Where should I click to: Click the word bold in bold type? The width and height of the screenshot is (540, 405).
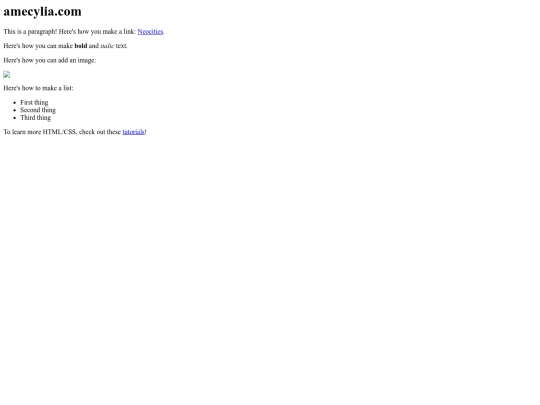click(81, 46)
